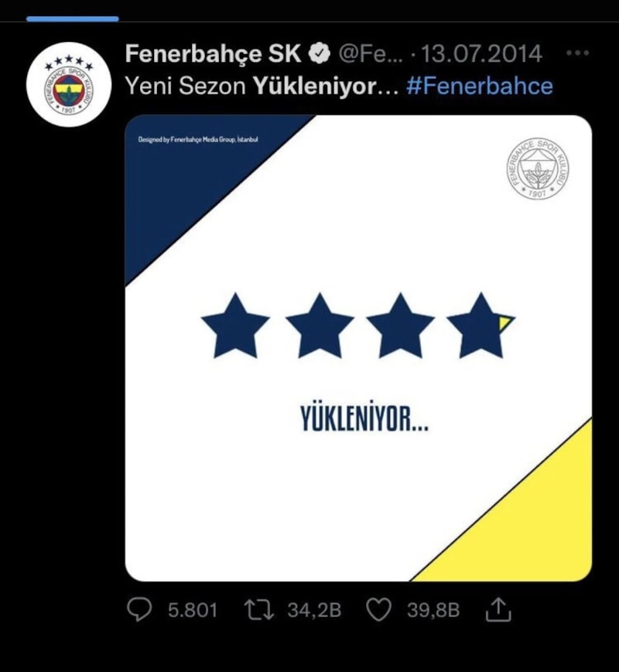Open the Fenerbahçe SK account name

tap(214, 53)
